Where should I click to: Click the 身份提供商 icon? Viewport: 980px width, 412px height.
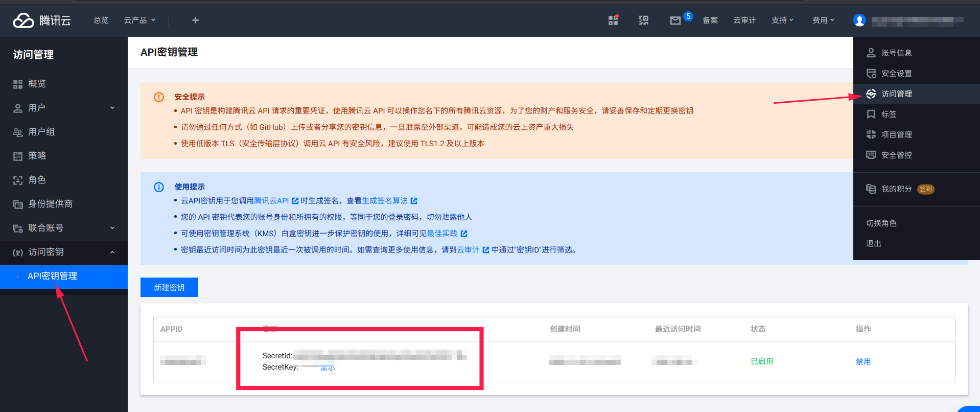(x=18, y=204)
